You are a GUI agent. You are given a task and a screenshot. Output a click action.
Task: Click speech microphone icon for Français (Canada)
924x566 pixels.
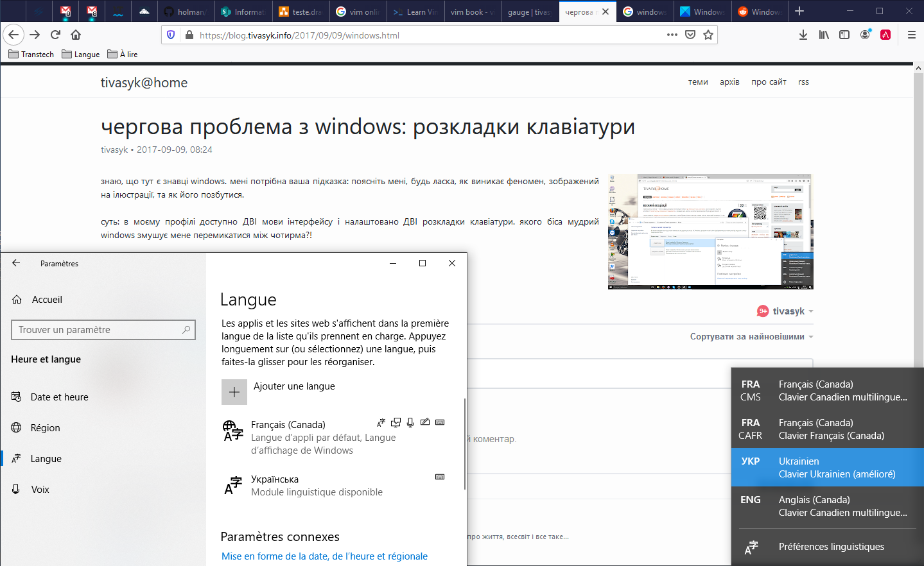pyautogui.click(x=410, y=422)
